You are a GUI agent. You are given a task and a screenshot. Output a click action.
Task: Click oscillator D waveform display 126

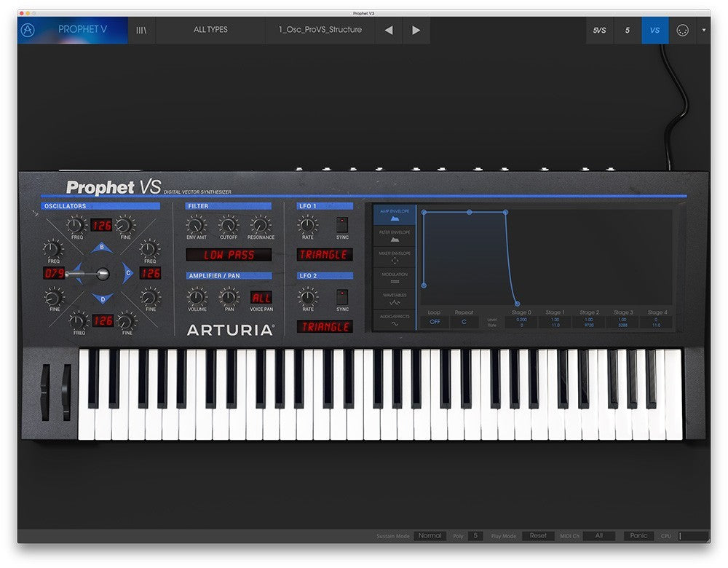pyautogui.click(x=103, y=321)
